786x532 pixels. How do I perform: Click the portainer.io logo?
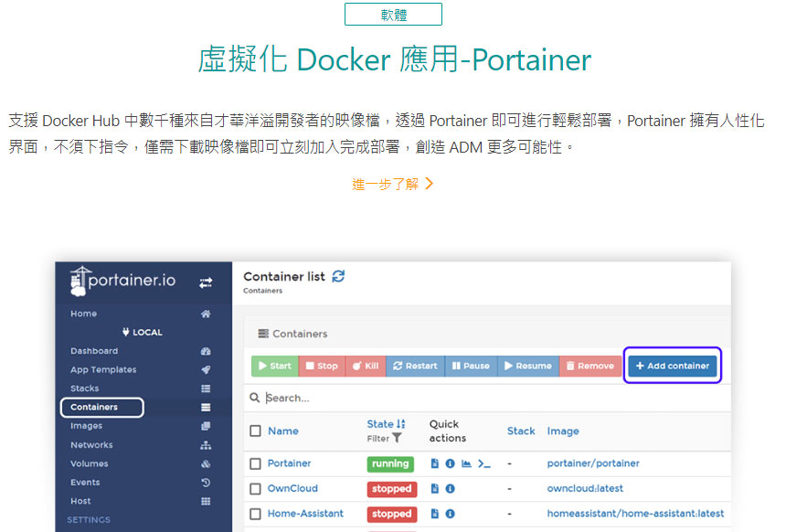[x=122, y=281]
